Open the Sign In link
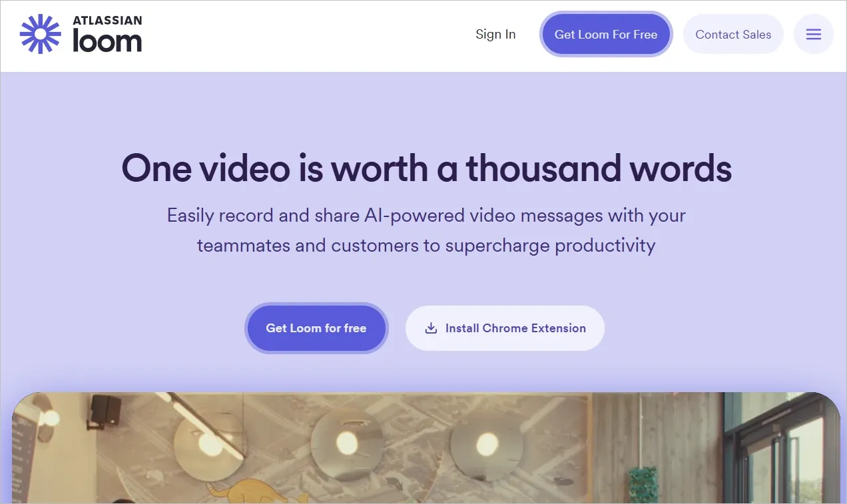 point(495,35)
